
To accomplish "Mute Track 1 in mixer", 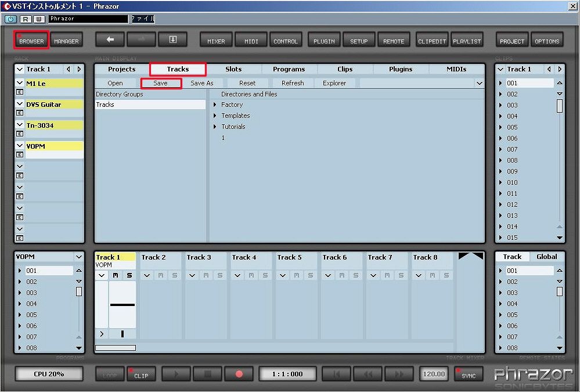I will coord(116,275).
